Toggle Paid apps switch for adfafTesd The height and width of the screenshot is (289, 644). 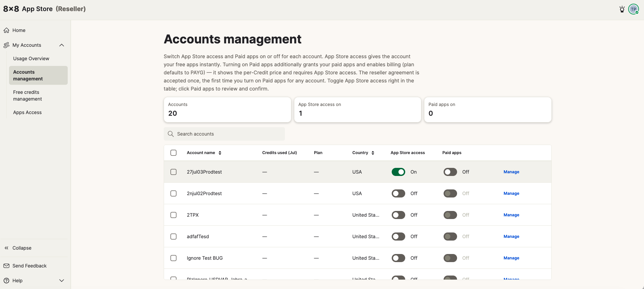click(x=450, y=237)
